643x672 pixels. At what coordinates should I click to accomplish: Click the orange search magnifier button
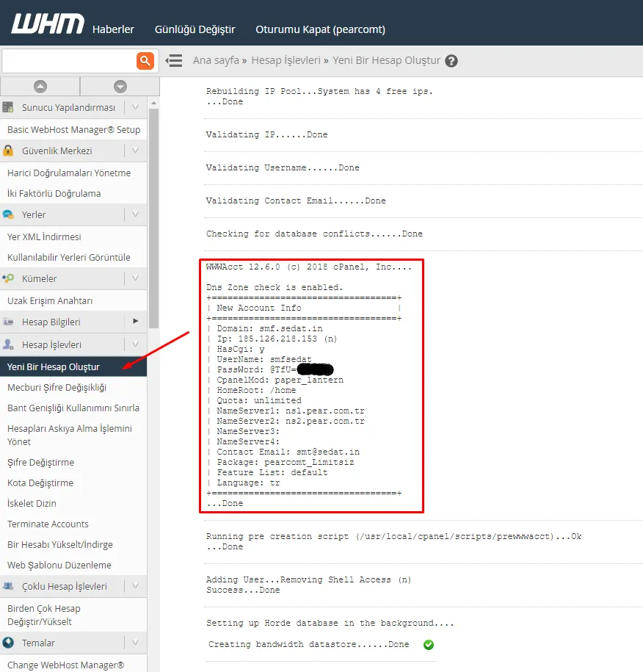145,60
